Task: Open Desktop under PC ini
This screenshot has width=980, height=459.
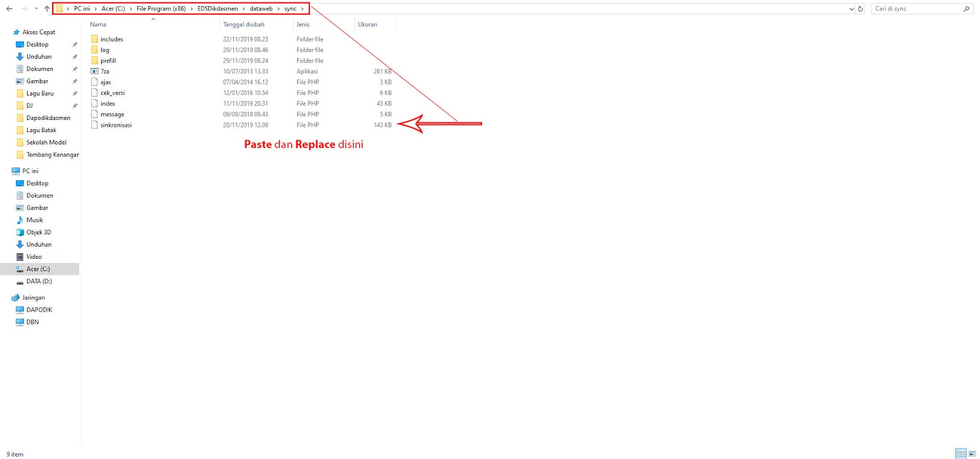Action: click(37, 183)
